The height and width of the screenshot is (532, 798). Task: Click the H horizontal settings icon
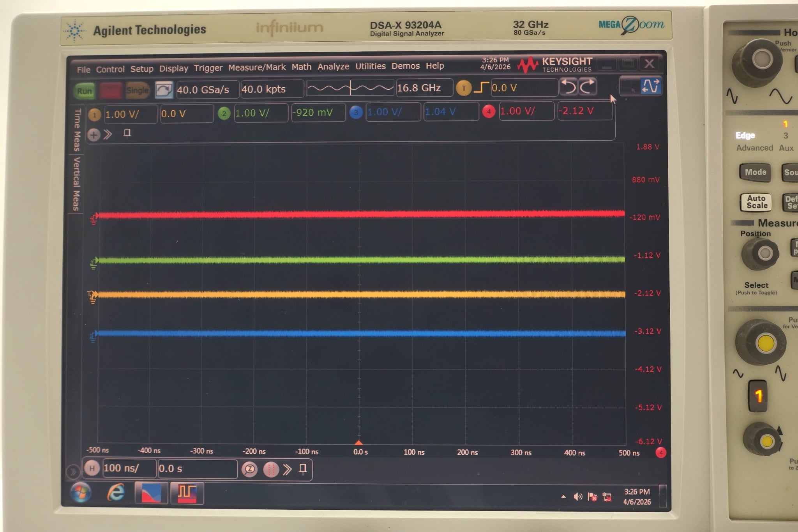(92, 468)
